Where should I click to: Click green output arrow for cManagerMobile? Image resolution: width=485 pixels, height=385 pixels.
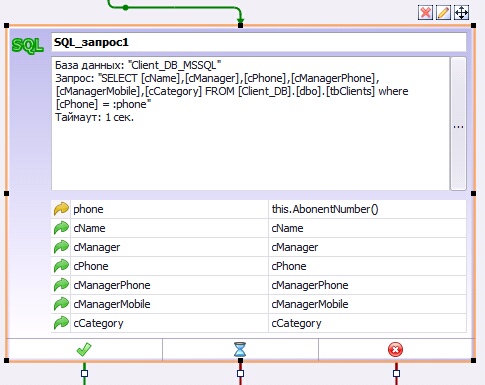[61, 304]
